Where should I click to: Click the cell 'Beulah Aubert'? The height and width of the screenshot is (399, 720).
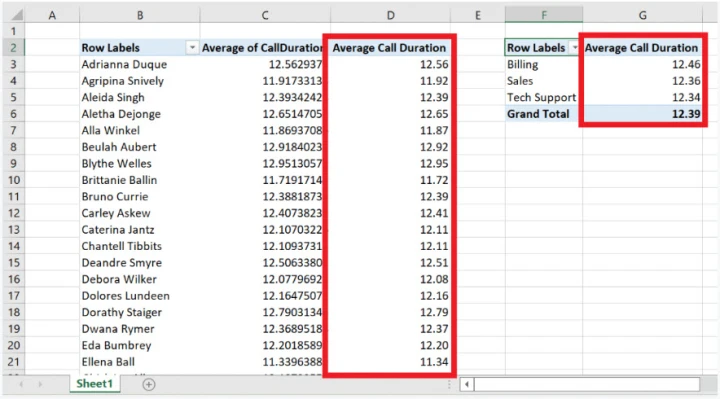pyautogui.click(x=140, y=147)
